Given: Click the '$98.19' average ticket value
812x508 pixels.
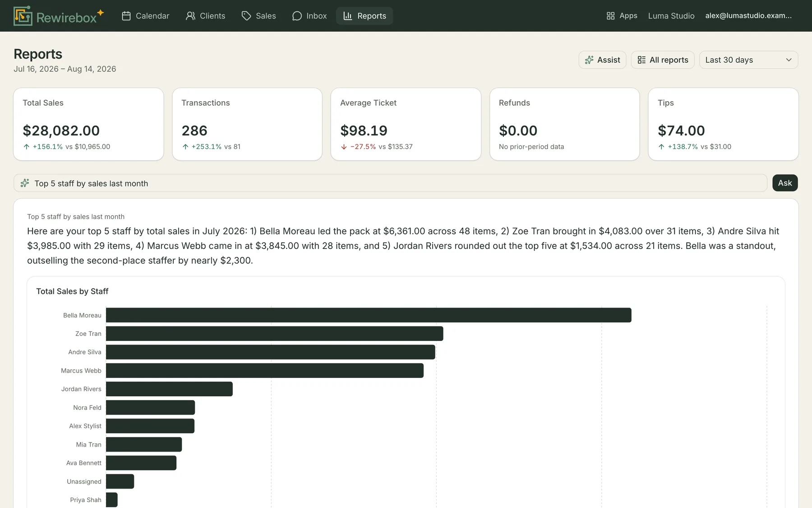Looking at the screenshot, I should (364, 130).
